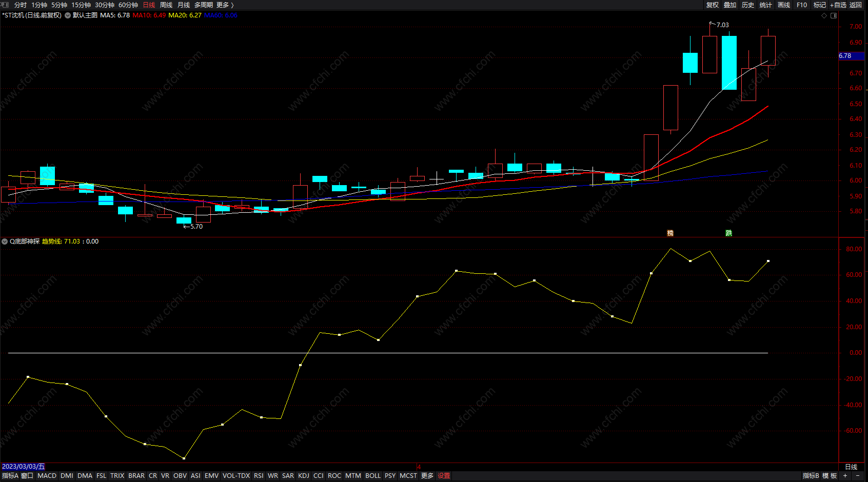The height and width of the screenshot is (482, 868).
Task: Switch sub-chart to FSL indicator
Action: (x=102, y=476)
